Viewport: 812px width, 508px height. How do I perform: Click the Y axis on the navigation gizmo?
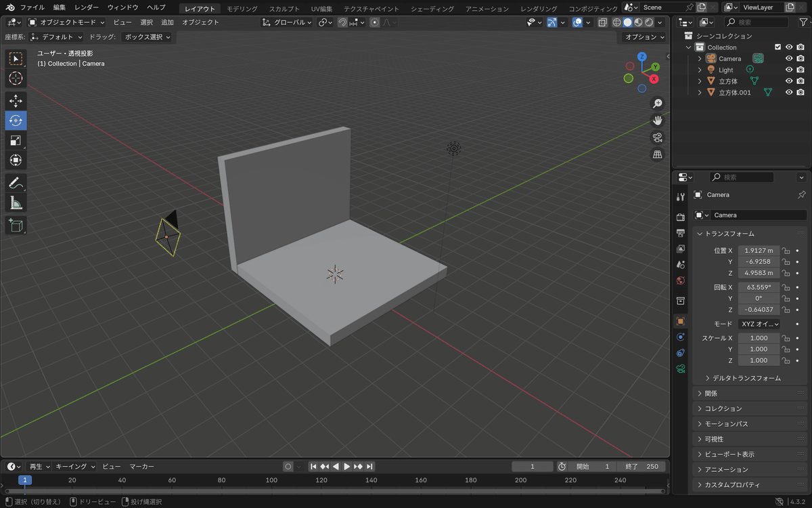(x=656, y=66)
